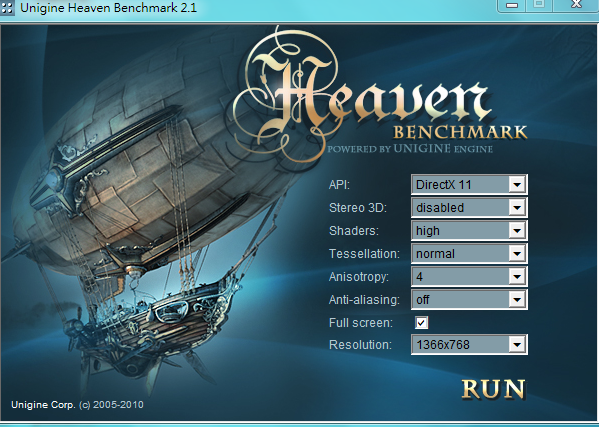Click the window title Unigine Heaven Benchmark 2.1
Image resolution: width=599 pixels, height=427 pixels.
[108, 8]
